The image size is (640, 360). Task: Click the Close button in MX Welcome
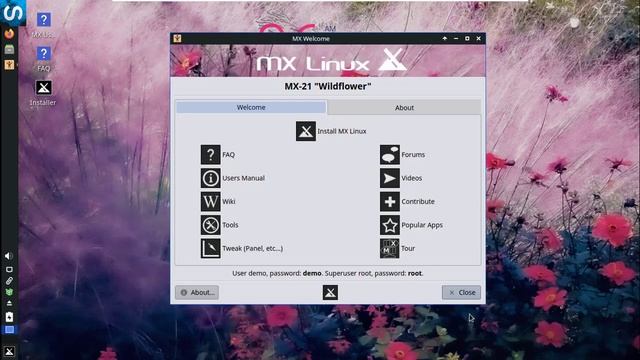point(461,292)
